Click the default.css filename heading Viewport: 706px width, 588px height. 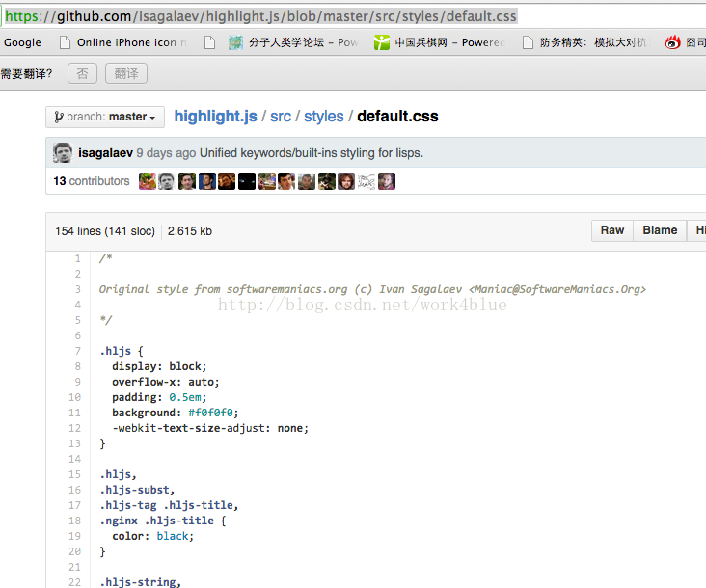397,116
